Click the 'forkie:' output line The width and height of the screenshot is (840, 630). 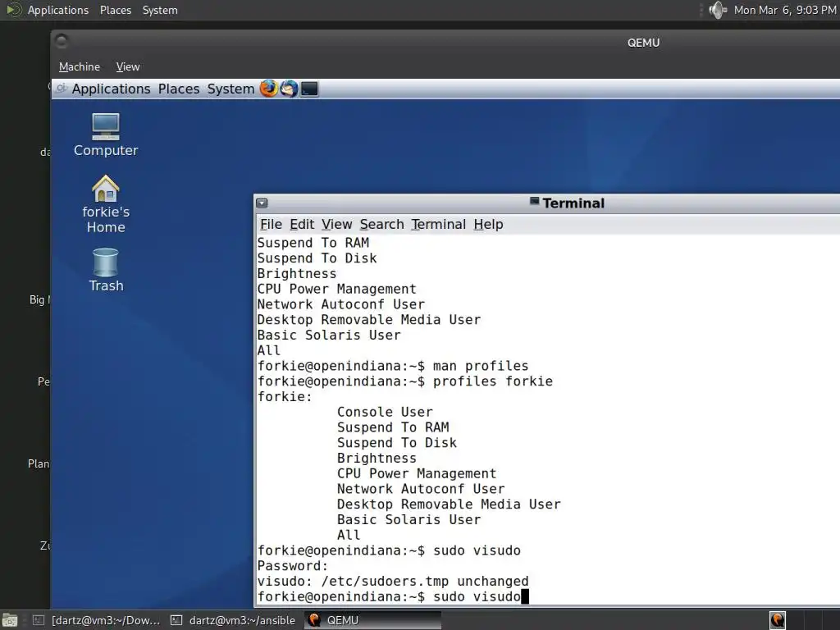coord(285,397)
